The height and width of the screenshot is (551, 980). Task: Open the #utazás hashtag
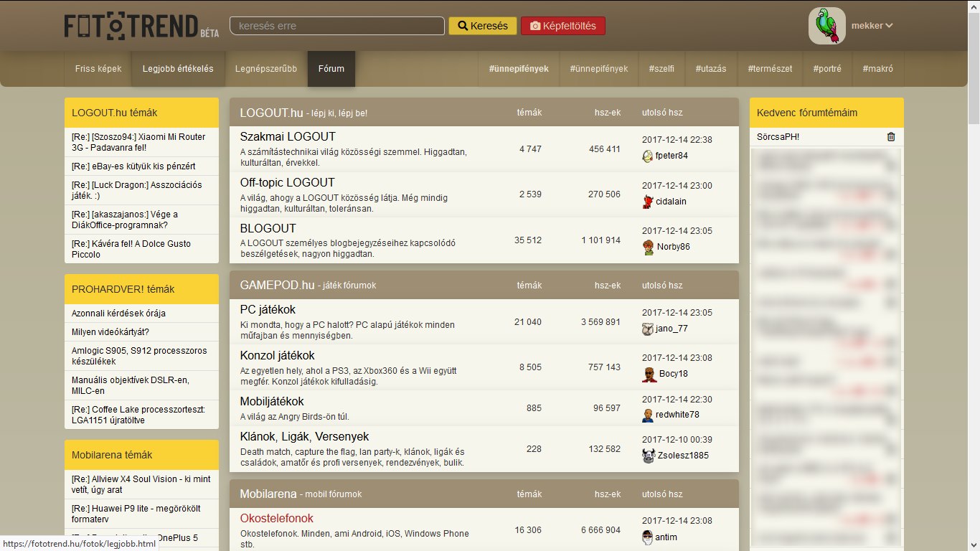click(711, 69)
